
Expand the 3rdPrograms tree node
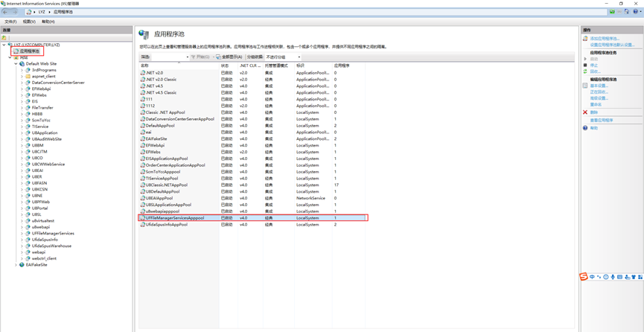22,70
